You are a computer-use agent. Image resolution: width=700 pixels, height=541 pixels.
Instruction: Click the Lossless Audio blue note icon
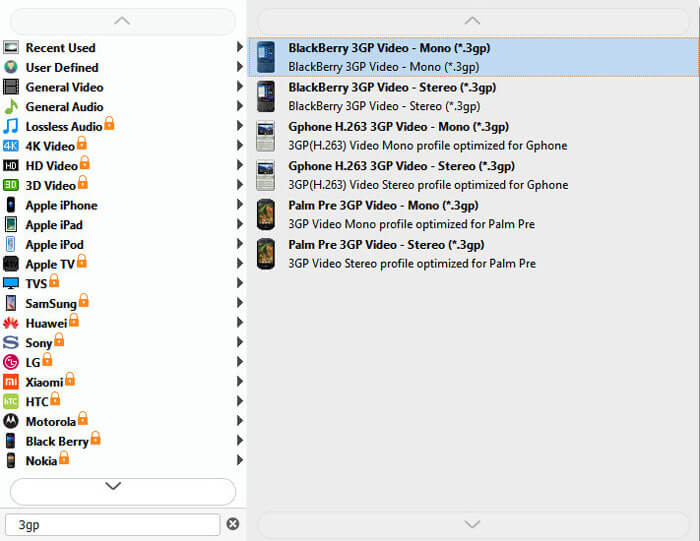(x=11, y=126)
